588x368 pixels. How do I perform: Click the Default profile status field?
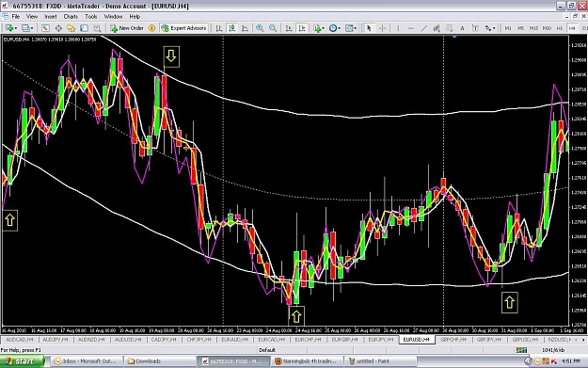pyautogui.click(x=267, y=350)
